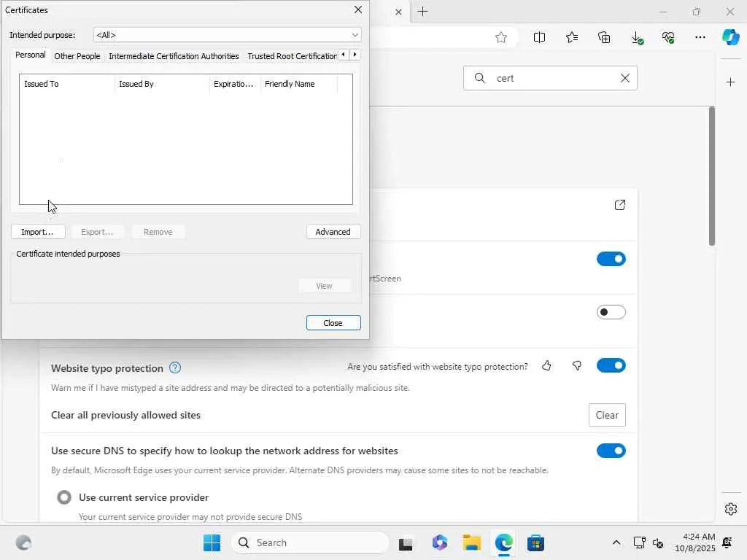
Task: Show hidden system tray icons
Action: [616, 542]
